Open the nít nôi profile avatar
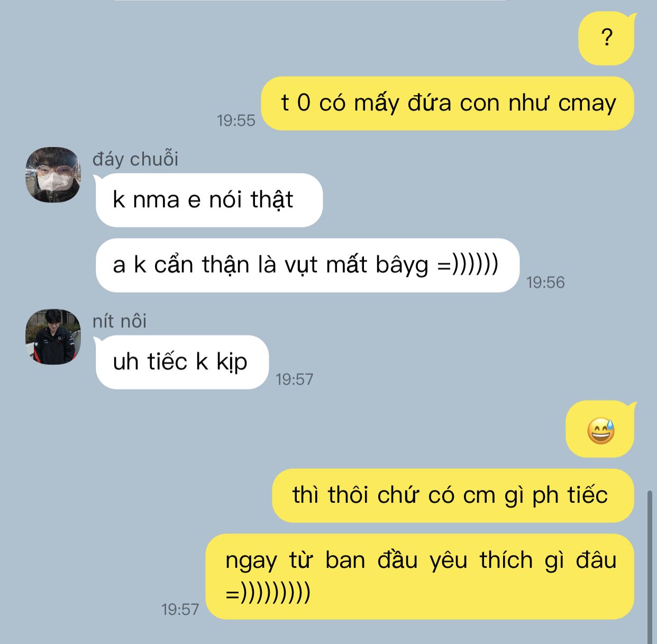The width and height of the screenshot is (657, 644). (53, 337)
